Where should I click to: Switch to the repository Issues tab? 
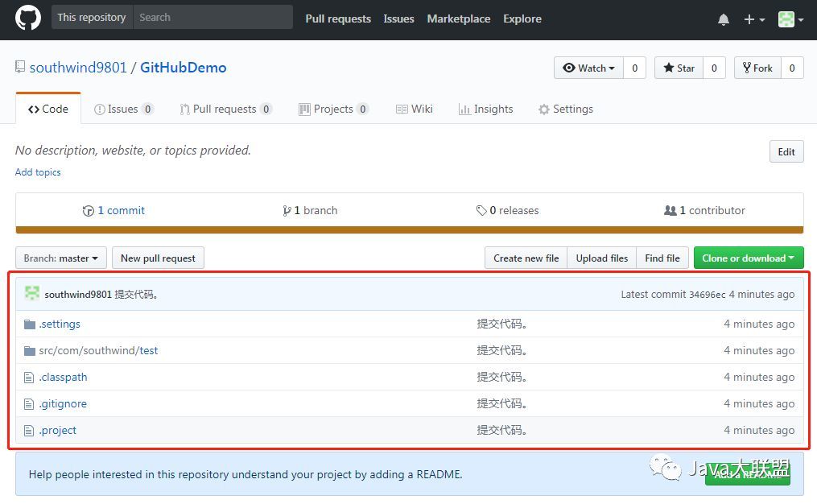tap(123, 109)
